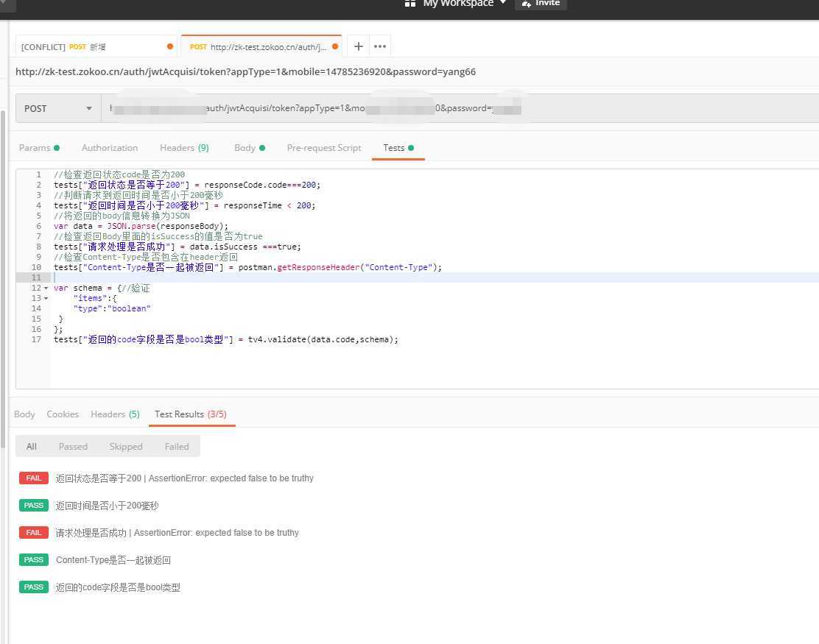Open the Params tab
819x644 pixels.
click(x=39, y=148)
